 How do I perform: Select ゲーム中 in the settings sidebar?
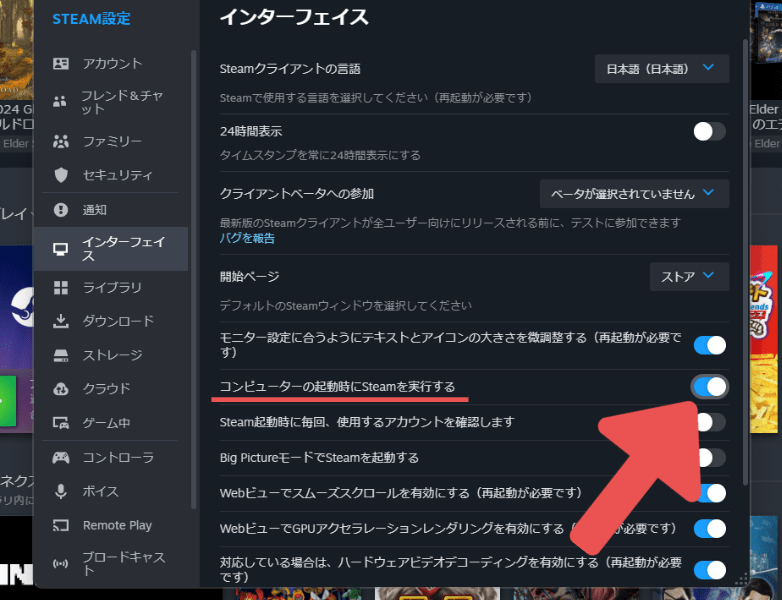tap(111, 423)
